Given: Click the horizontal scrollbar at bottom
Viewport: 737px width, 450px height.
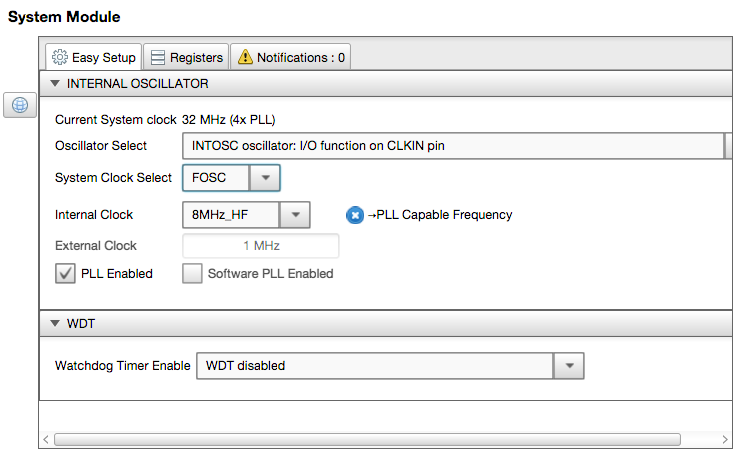Looking at the screenshot, I should (x=367, y=439).
